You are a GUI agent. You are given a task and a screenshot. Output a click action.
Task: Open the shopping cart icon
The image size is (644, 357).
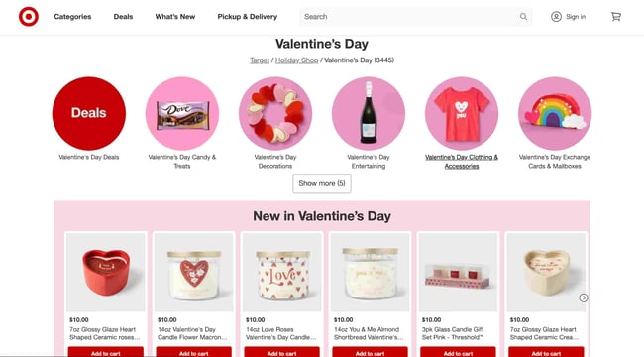[616, 17]
